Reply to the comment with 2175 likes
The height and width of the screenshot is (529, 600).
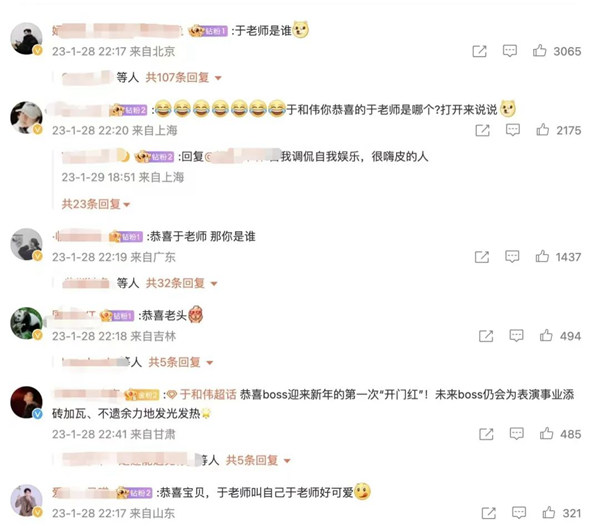point(513,130)
